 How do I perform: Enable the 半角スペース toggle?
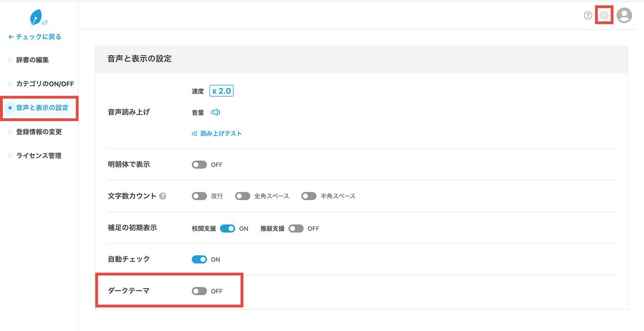click(x=309, y=196)
